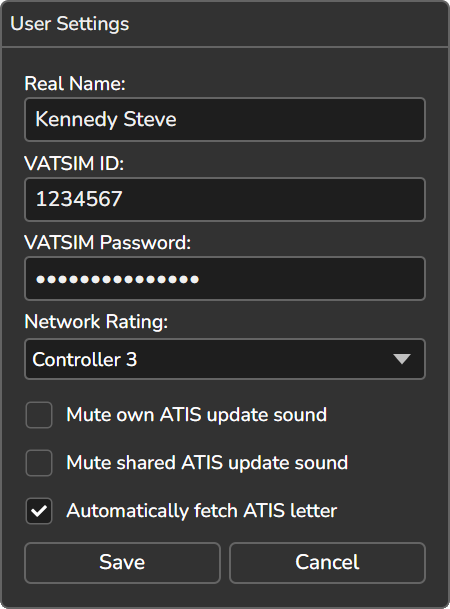
Task: Select the VATSIM Password field
Action: pyautogui.click(x=225, y=278)
